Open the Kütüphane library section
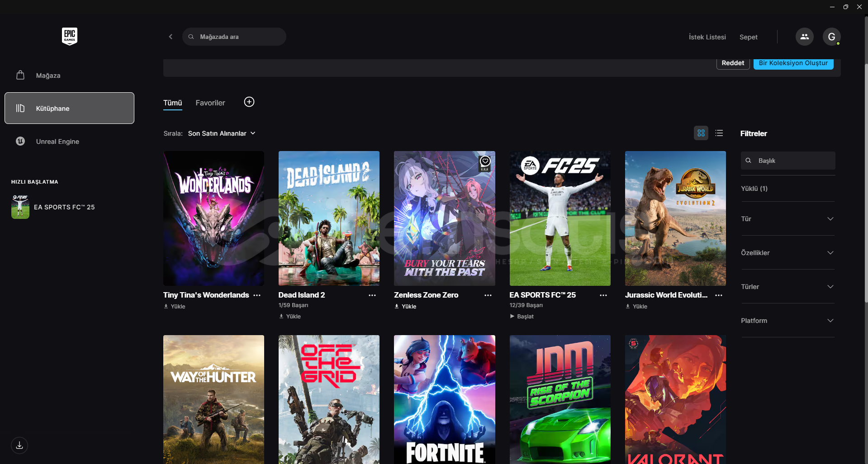Image resolution: width=868 pixels, height=464 pixels. click(69, 108)
